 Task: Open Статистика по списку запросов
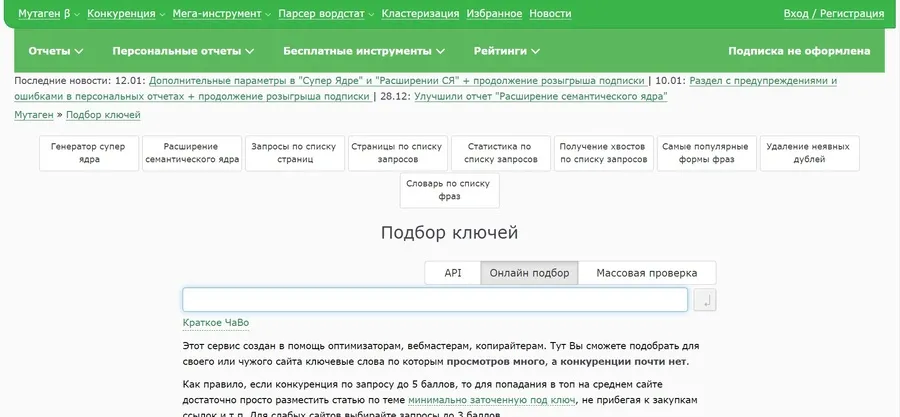tap(501, 153)
